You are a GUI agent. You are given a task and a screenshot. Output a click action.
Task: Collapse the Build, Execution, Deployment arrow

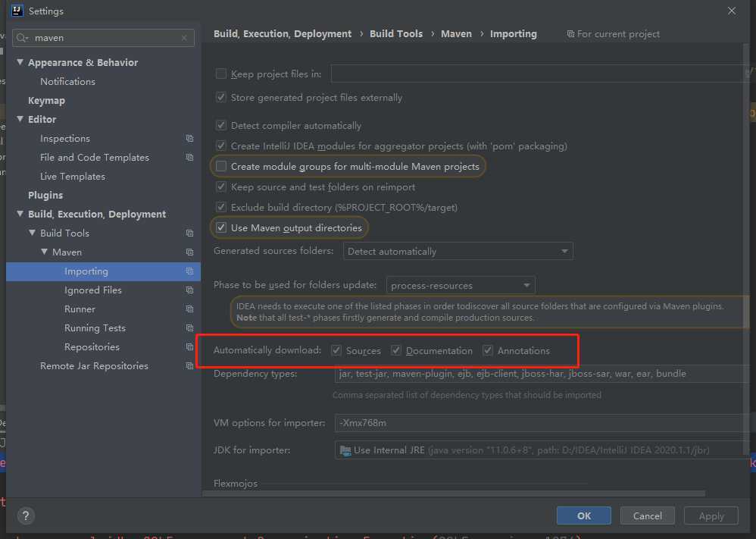click(x=20, y=214)
